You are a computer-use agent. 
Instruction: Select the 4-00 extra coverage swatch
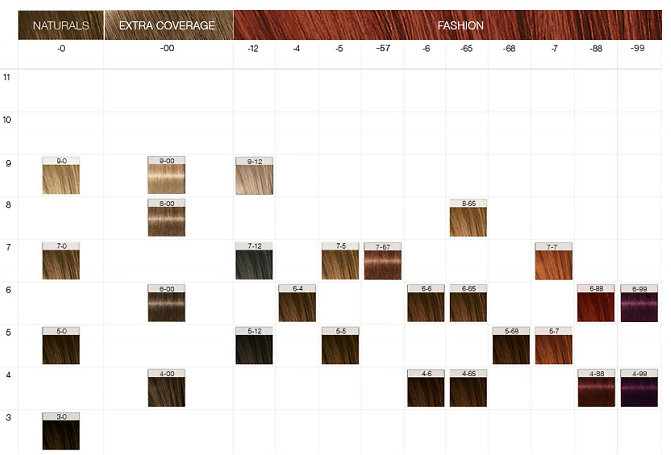coord(167,389)
